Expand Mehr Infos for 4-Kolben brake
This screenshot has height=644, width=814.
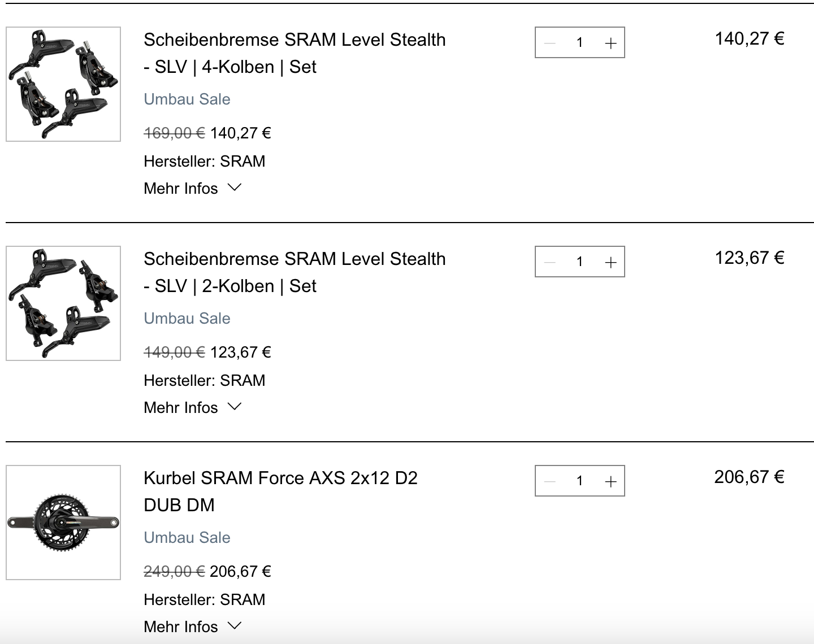coord(192,188)
